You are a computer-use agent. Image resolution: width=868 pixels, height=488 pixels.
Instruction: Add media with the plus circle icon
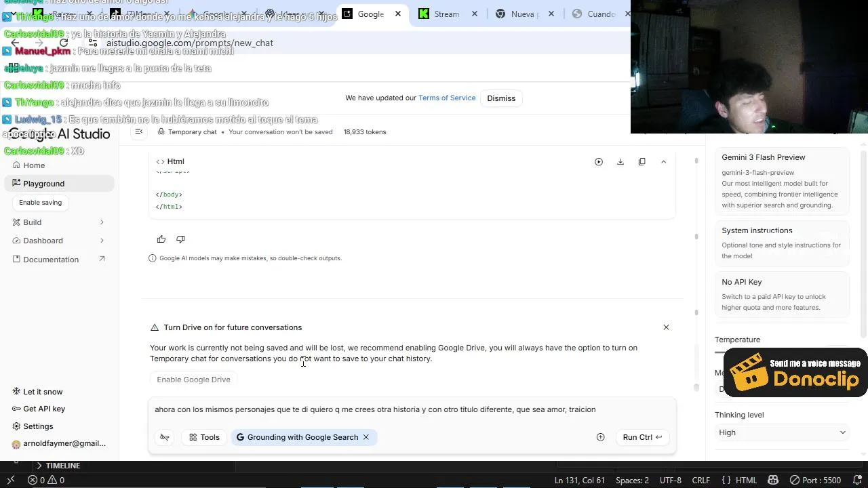(x=600, y=437)
